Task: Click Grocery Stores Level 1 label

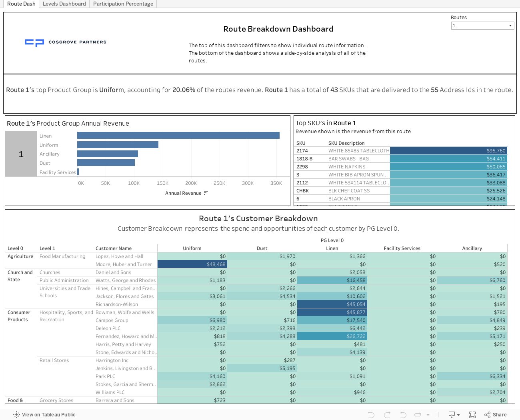Action: (56, 400)
